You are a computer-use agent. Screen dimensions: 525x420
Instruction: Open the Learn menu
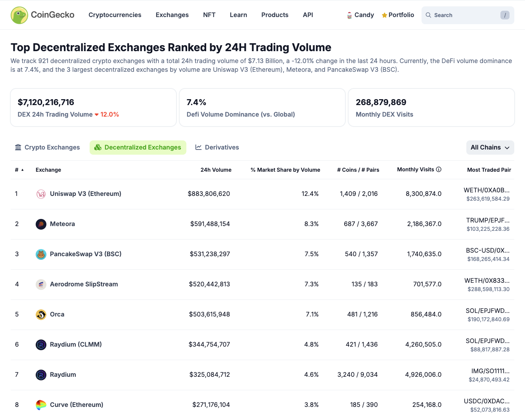238,15
